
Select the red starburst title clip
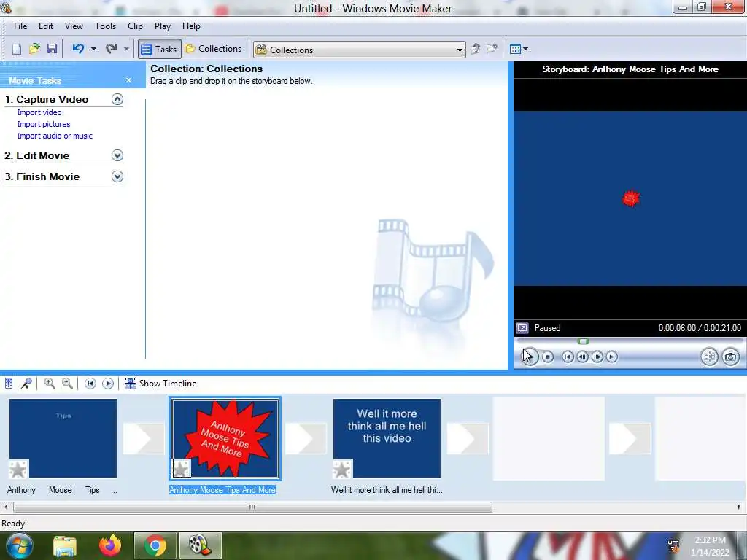point(225,438)
